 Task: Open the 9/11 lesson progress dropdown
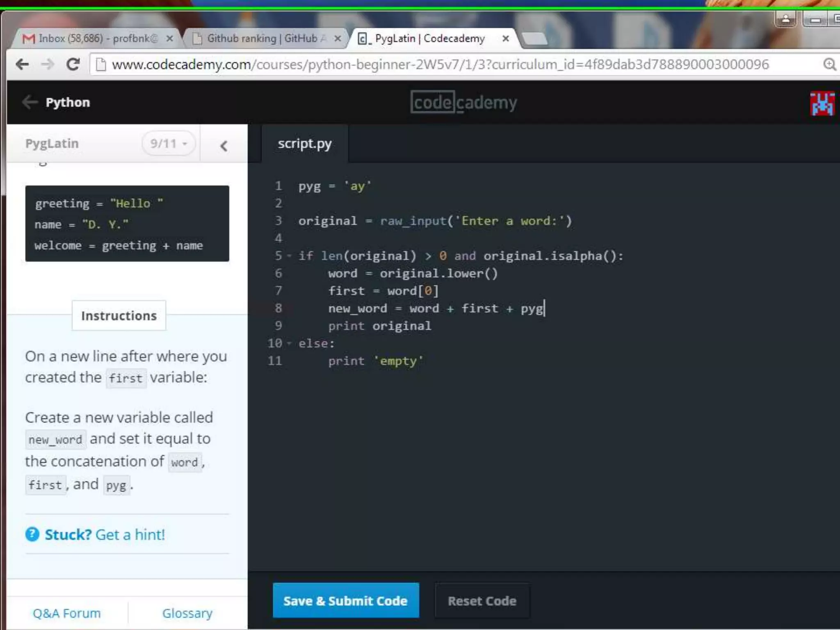point(169,144)
